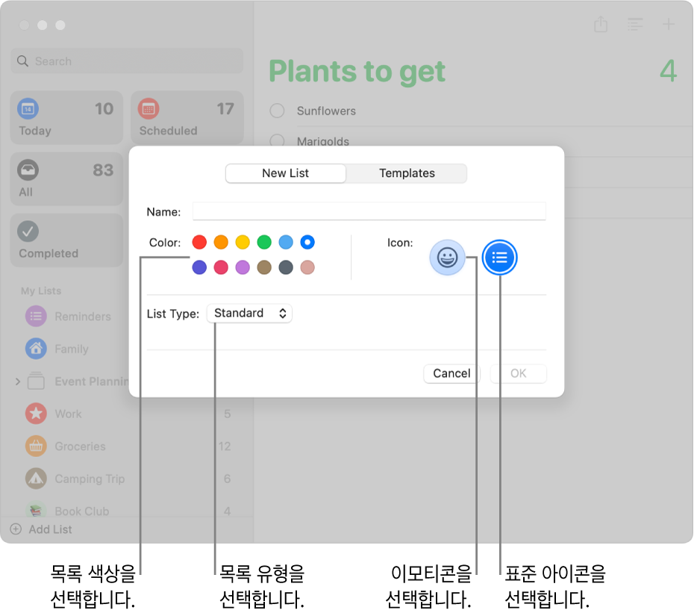Choose the orange color swatch
The width and height of the screenshot is (697, 616).
click(221, 242)
